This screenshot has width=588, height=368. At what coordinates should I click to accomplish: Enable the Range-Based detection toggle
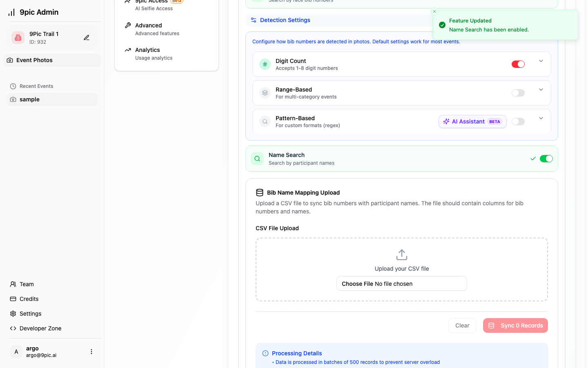pos(518,93)
